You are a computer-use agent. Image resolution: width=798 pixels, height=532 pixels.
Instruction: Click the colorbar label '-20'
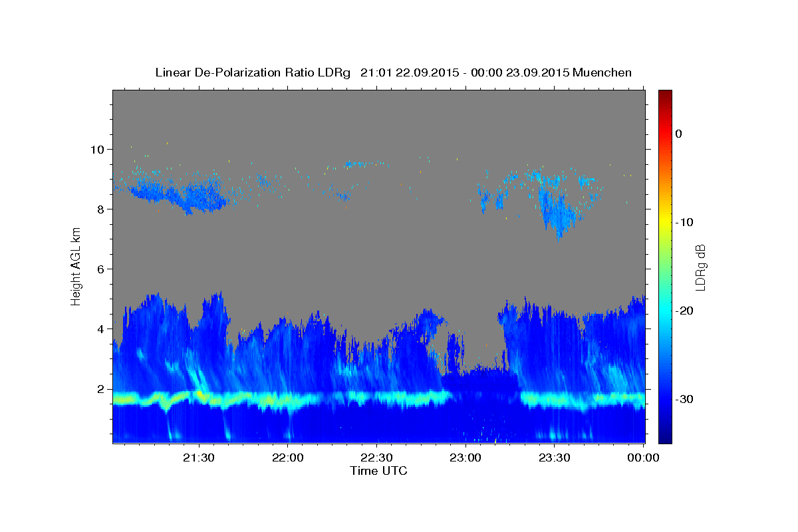[x=684, y=311]
